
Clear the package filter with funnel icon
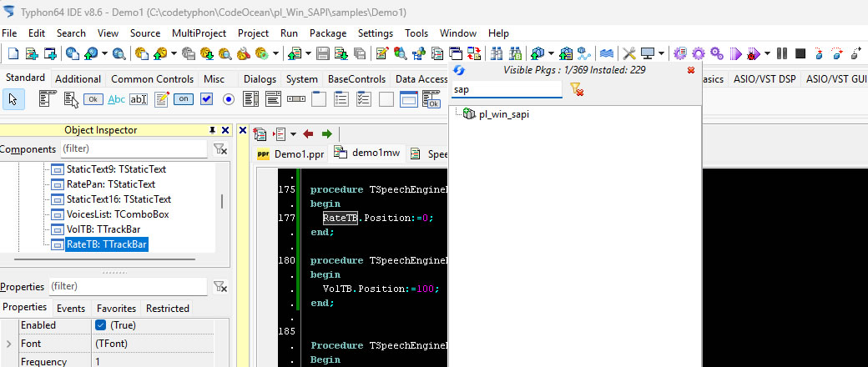coord(576,89)
